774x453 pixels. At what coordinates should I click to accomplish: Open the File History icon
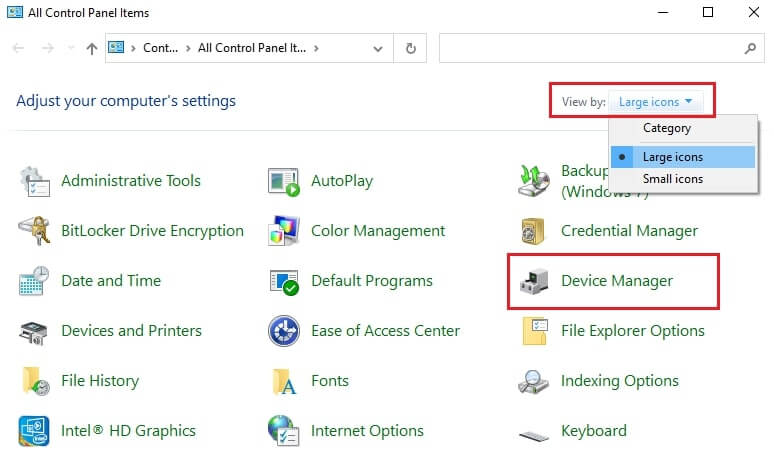point(36,381)
